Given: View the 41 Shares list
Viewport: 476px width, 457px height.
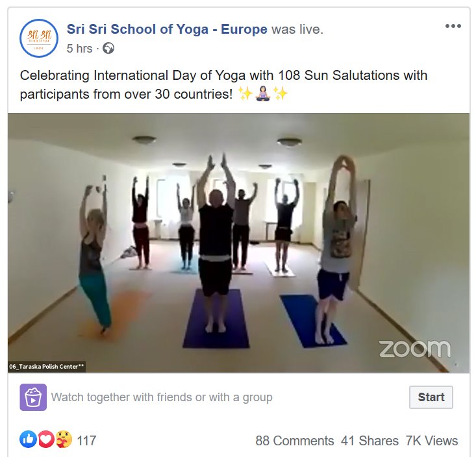Looking at the screenshot, I should coord(370,441).
